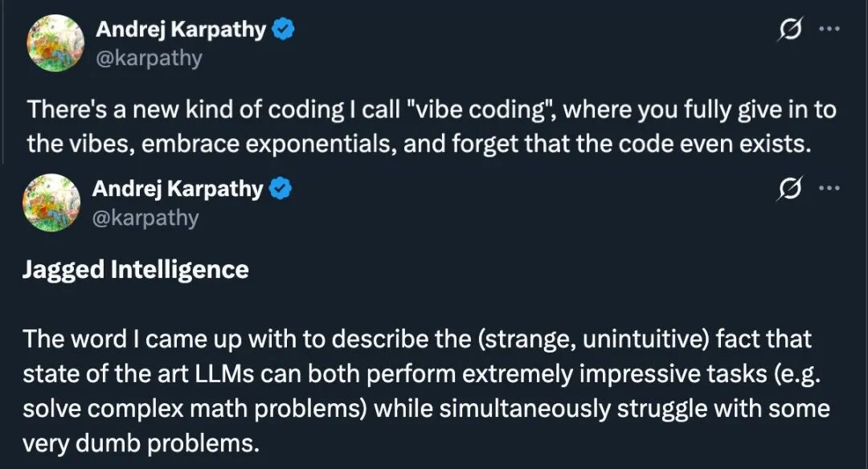Open Karpathy's avatar on the vibe coding tweet
The width and height of the screenshot is (868, 469).
[x=55, y=43]
